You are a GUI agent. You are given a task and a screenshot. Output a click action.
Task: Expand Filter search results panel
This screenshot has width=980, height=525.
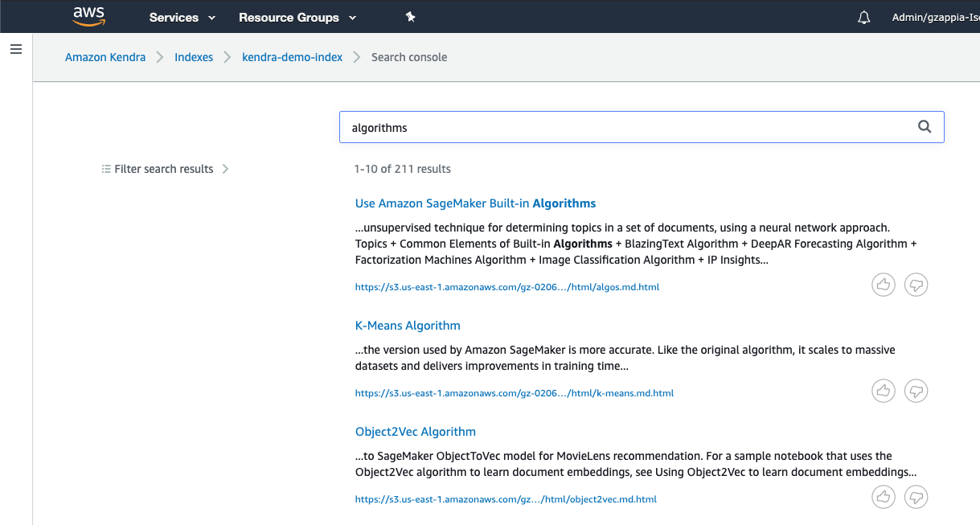pyautogui.click(x=165, y=169)
